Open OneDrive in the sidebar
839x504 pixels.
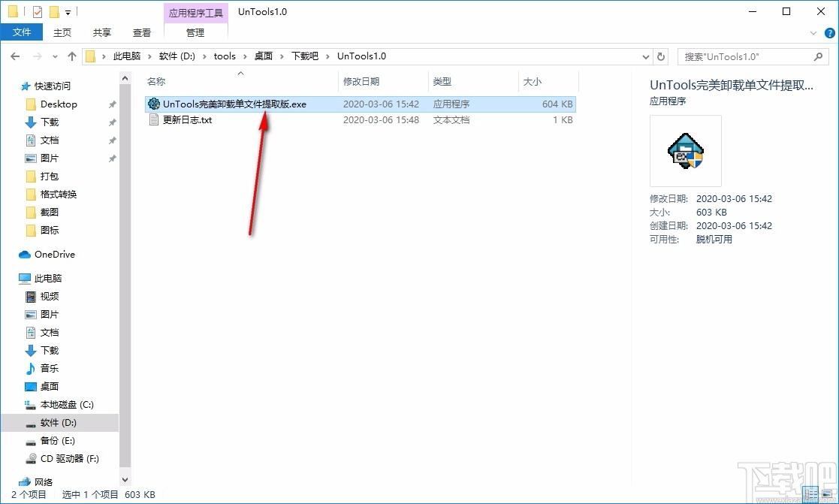tap(55, 254)
